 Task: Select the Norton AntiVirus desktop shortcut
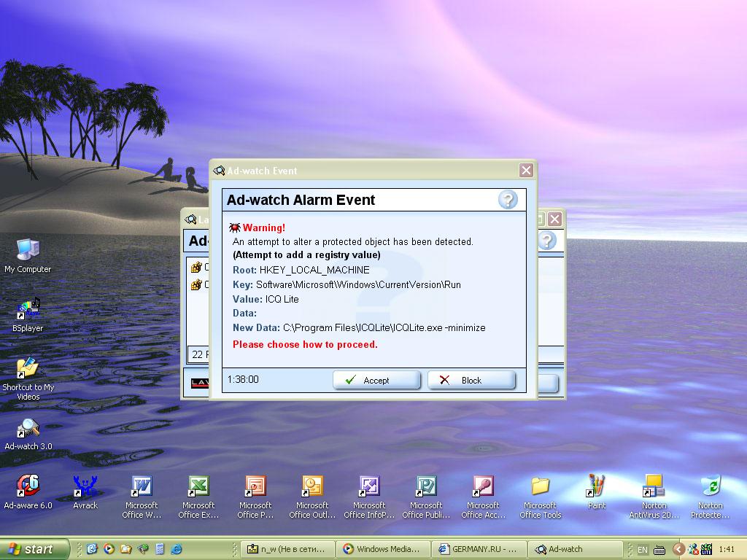654,486
